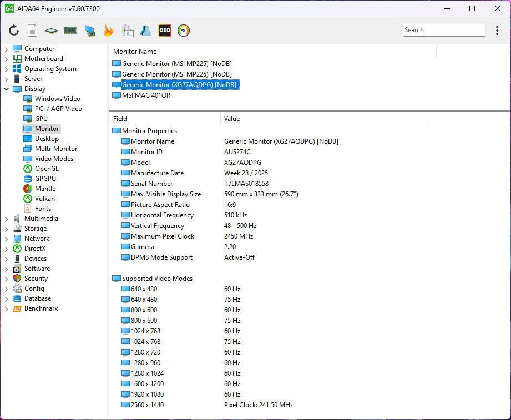The width and height of the screenshot is (511, 420).
Task: Select the Video Modes tree icon
Action: (28, 159)
